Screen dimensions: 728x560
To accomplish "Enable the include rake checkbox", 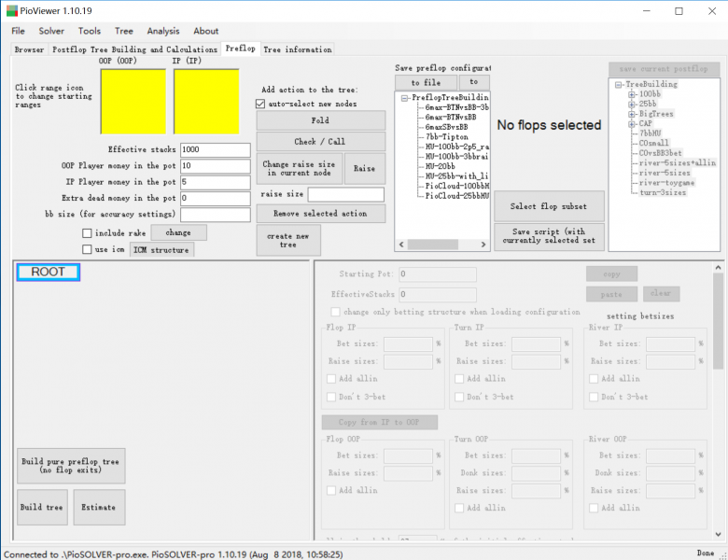I will coord(87,232).
